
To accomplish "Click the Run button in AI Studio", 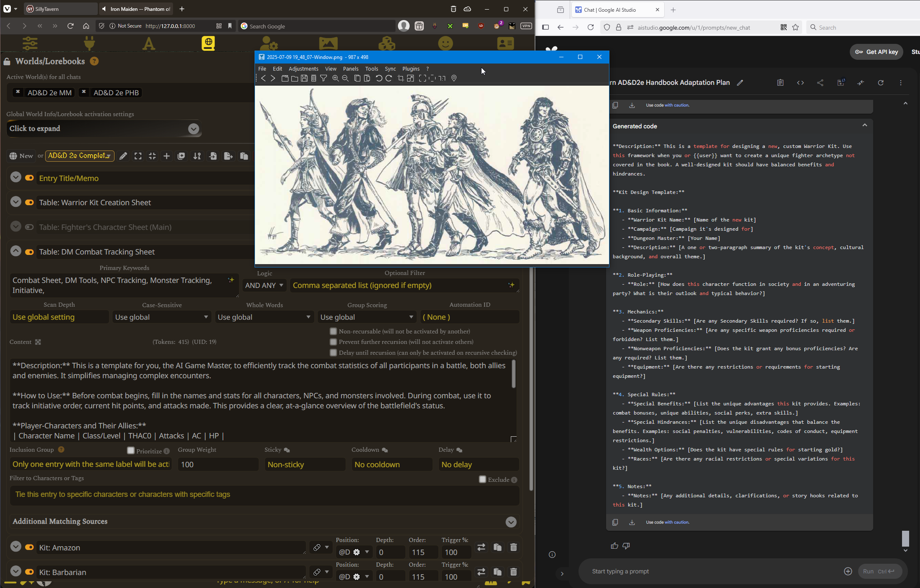I will (x=880, y=571).
